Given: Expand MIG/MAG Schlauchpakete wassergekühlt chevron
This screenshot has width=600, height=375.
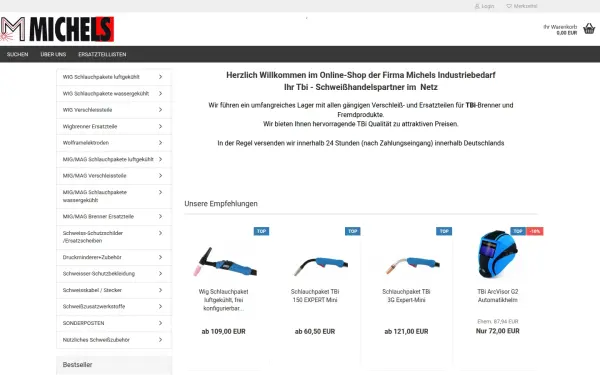Looking at the screenshot, I should [160, 192].
